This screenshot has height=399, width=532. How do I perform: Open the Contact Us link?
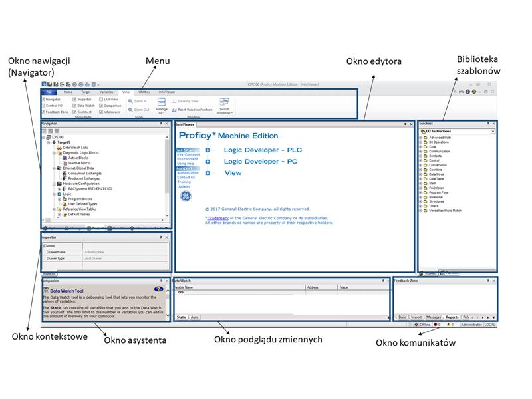click(x=186, y=177)
